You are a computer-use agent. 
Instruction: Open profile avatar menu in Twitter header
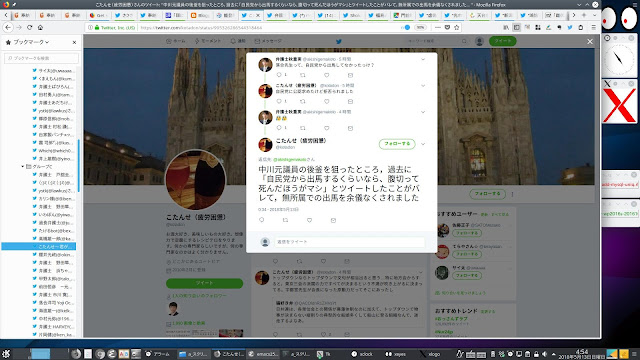coord(480,41)
